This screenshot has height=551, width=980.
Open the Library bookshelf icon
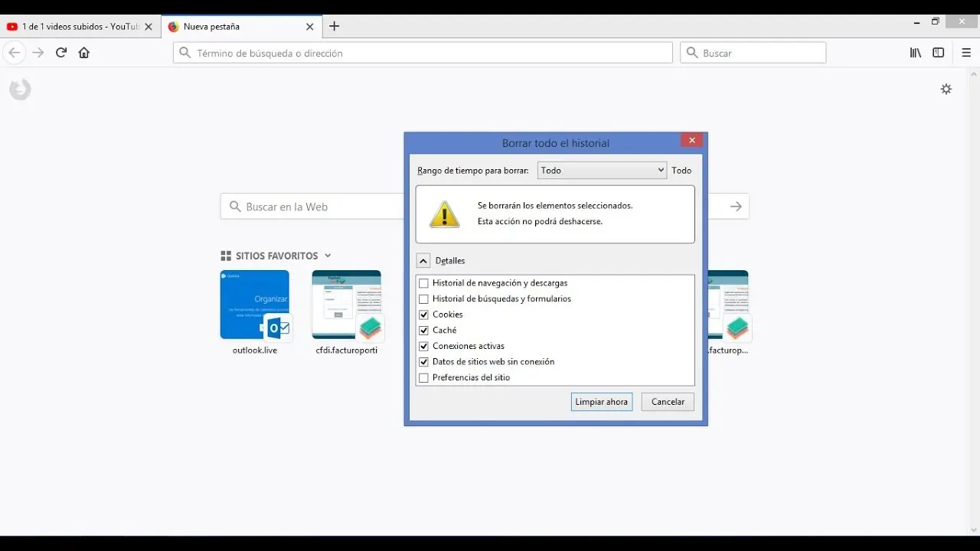(916, 53)
